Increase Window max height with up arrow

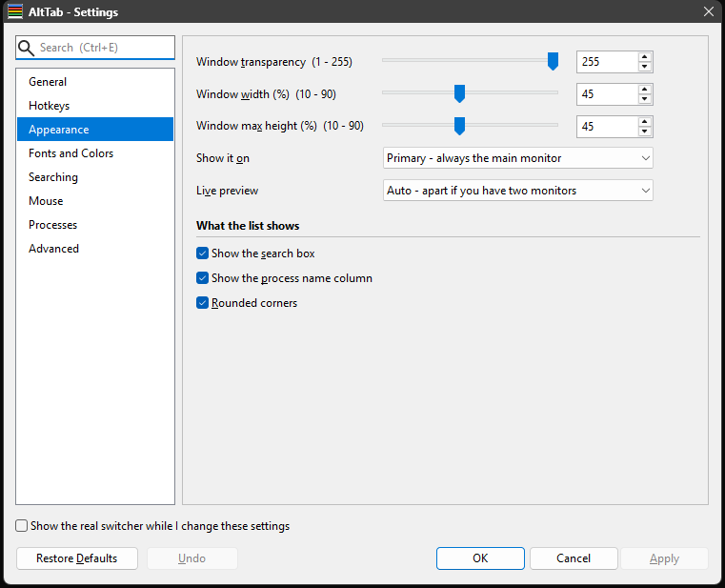click(x=645, y=122)
